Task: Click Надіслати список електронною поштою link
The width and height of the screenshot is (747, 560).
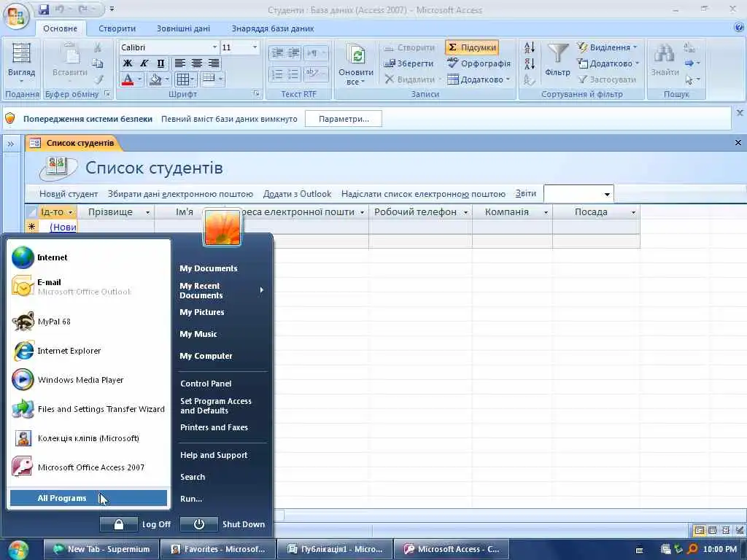Action: tap(423, 194)
